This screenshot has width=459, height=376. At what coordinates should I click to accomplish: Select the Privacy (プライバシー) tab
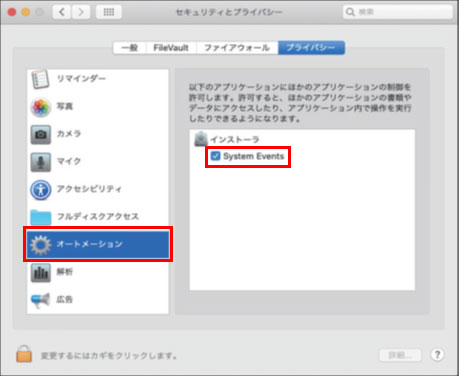coord(311,48)
